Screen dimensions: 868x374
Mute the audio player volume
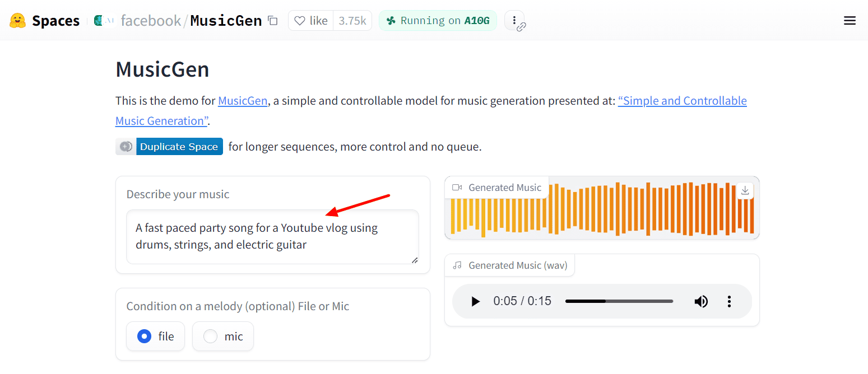pos(700,301)
